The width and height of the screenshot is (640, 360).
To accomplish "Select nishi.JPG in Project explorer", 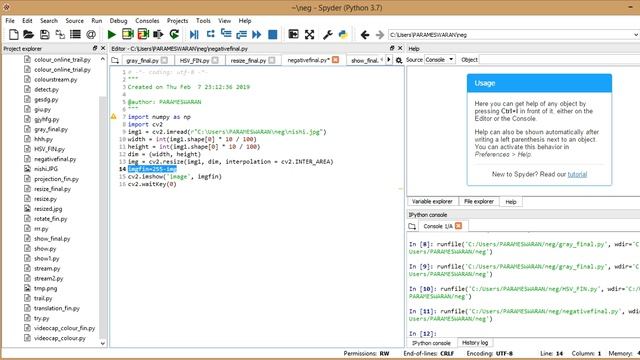I will [x=46, y=169].
